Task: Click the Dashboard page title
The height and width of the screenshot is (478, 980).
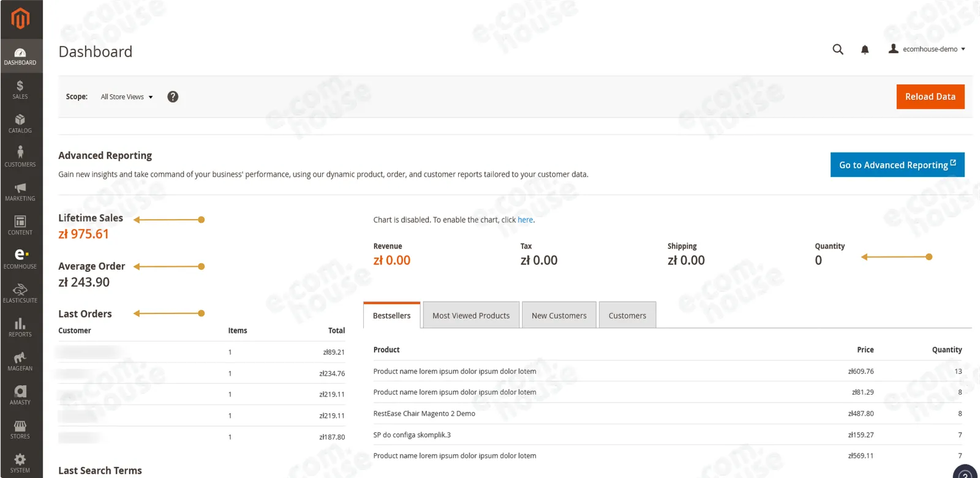Action: [96, 51]
